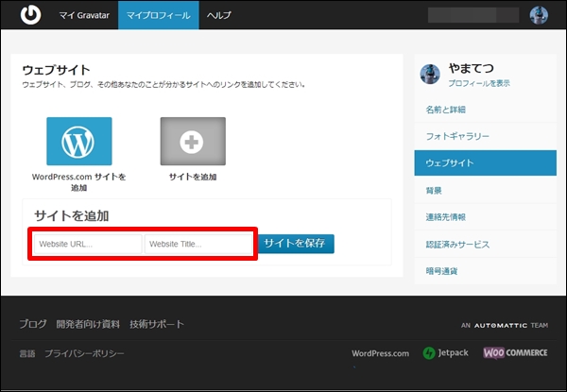567x392 pixels.
Task: Click the プロフィールを表示 link
Action: [479, 83]
